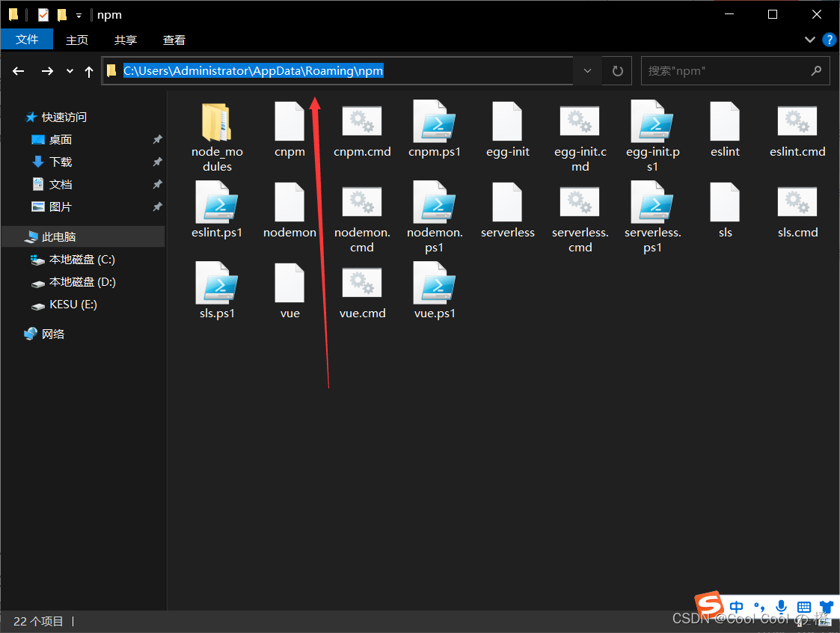
Task: Select the egg-init.cmd file icon
Action: 580,121
